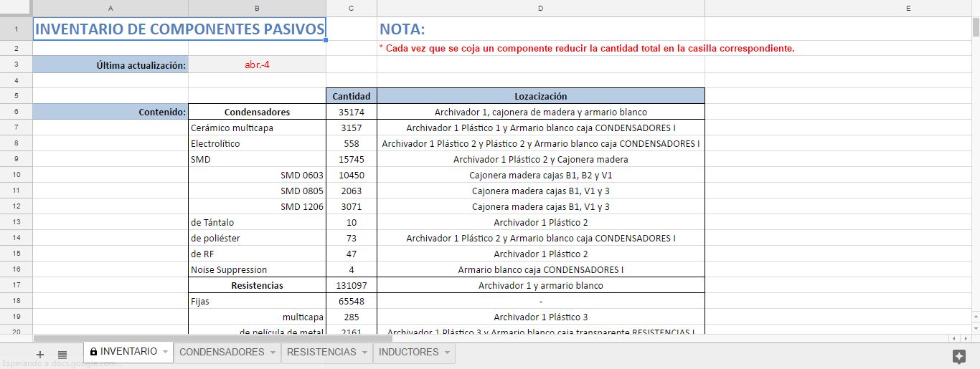Select the SMD cell in row 9

(x=257, y=159)
